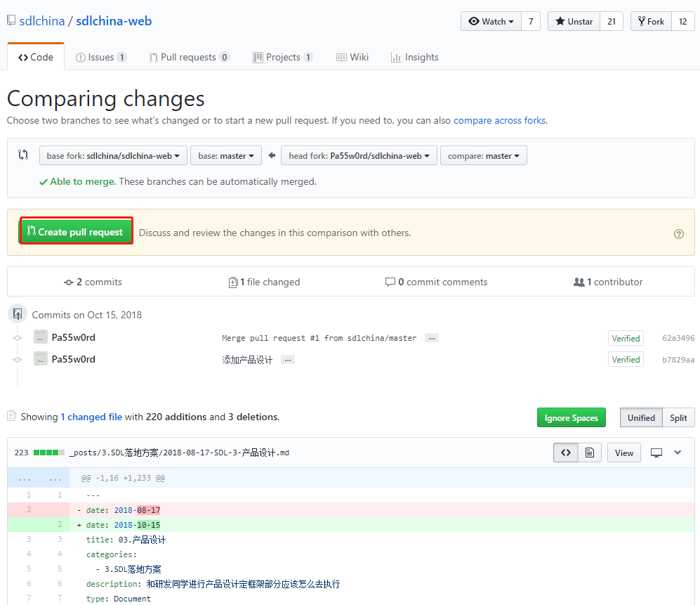Switch diff to Split view
Viewport: 700px width, 605px height.
pos(678,417)
